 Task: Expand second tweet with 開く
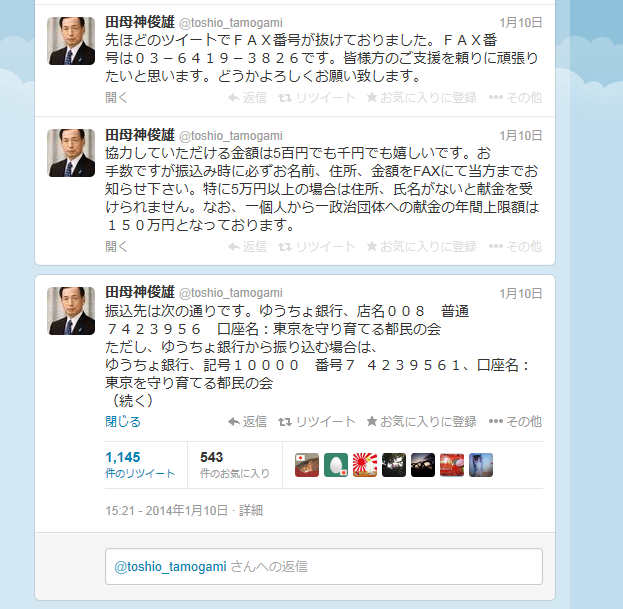tap(116, 247)
